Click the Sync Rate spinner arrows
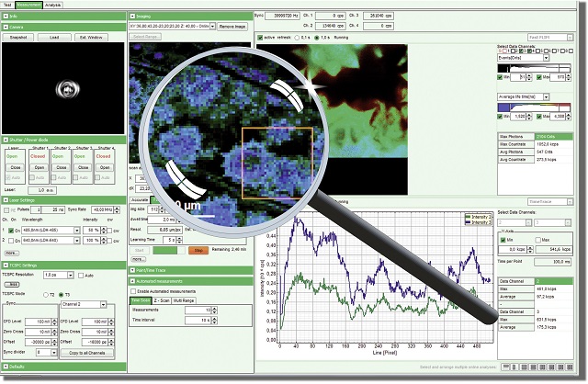588x384 pixels. 118,210
